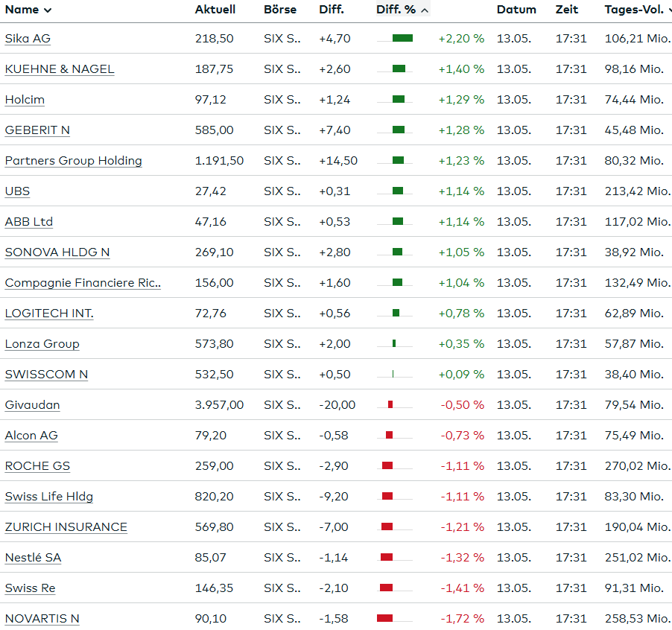
Task: Open UBS stock link
Action: [17, 191]
